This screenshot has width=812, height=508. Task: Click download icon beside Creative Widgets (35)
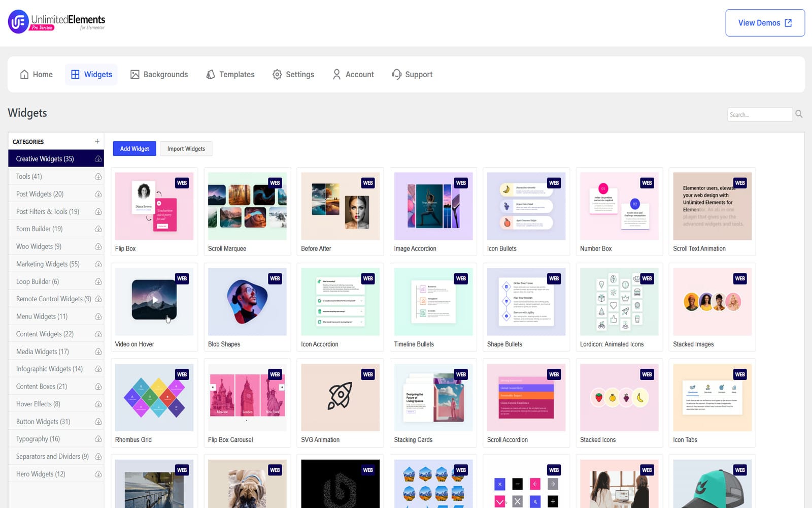point(98,159)
